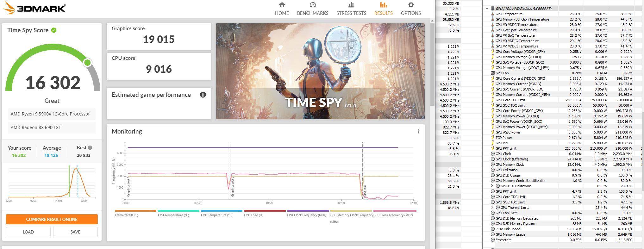Select the GPU D3D Memory Dedicated row
This screenshot has width=644, height=249.
pos(563,218)
